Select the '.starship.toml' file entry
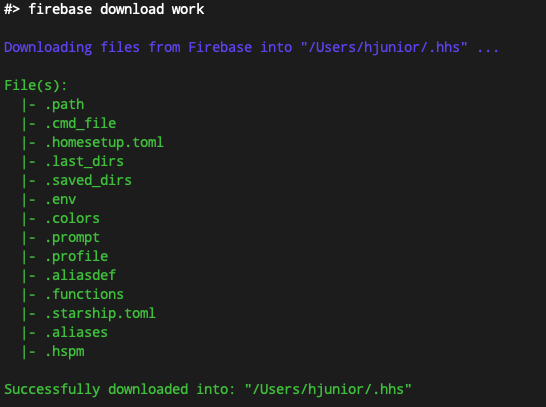This screenshot has width=546, height=407. [100, 313]
